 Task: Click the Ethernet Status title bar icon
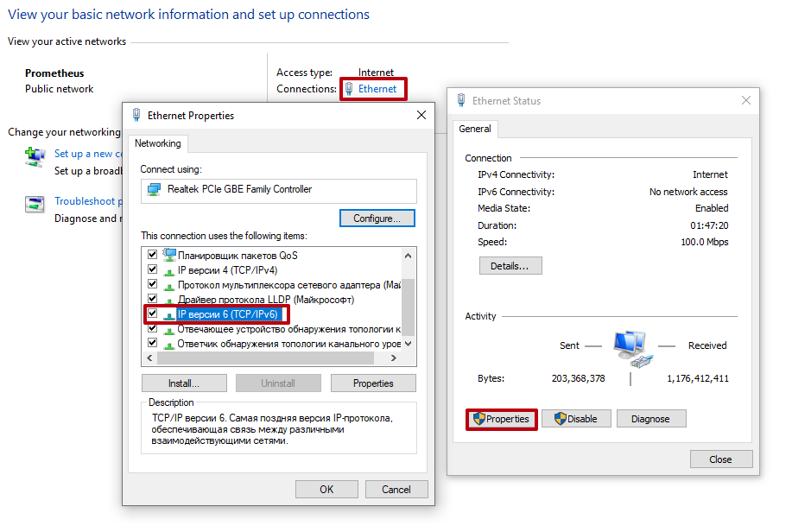click(x=461, y=101)
